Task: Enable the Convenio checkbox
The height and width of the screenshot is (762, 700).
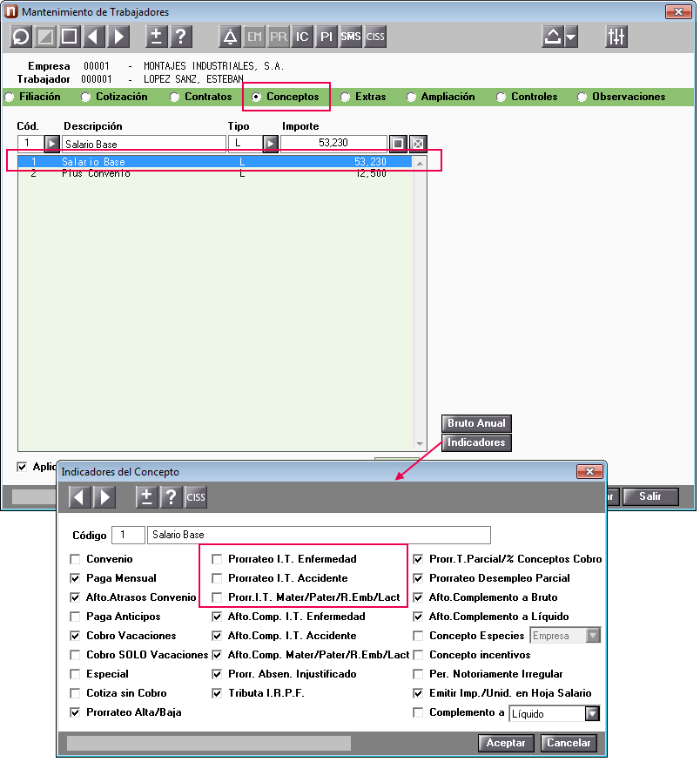Action: click(x=75, y=559)
